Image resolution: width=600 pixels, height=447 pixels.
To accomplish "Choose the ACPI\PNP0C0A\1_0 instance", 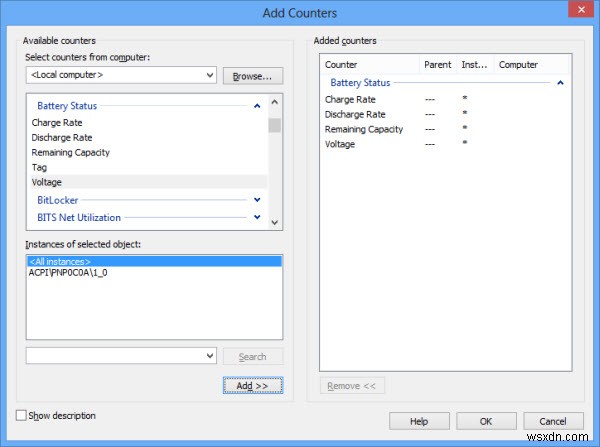I will (x=70, y=273).
